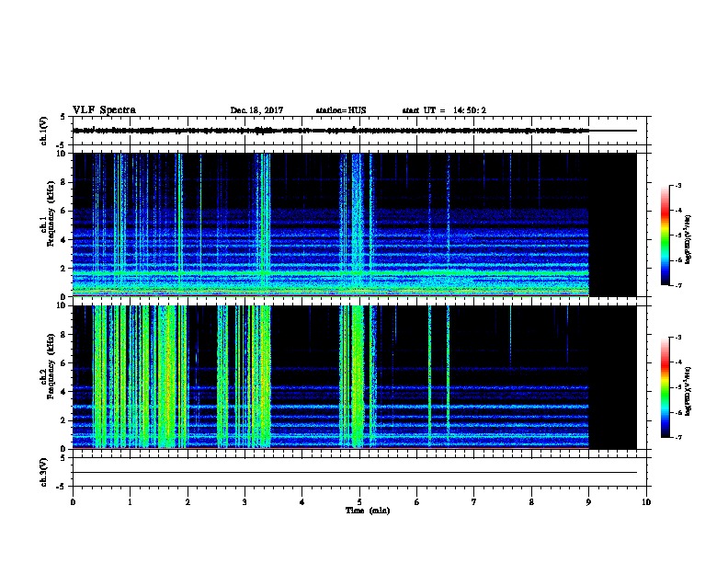Screen dimensions: 728x563
Task: Click the log(PSD) label beside ch.2 colorbar
Action: pos(688,392)
